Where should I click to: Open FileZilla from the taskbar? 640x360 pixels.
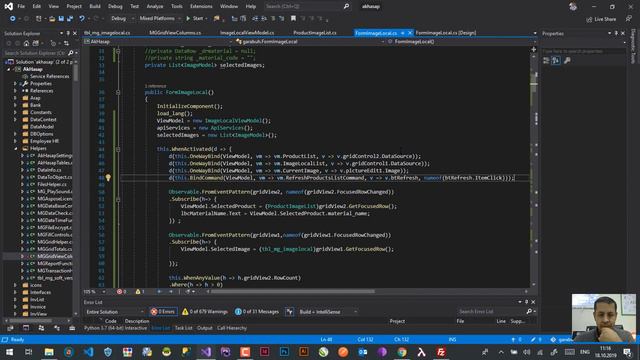(x=441, y=352)
